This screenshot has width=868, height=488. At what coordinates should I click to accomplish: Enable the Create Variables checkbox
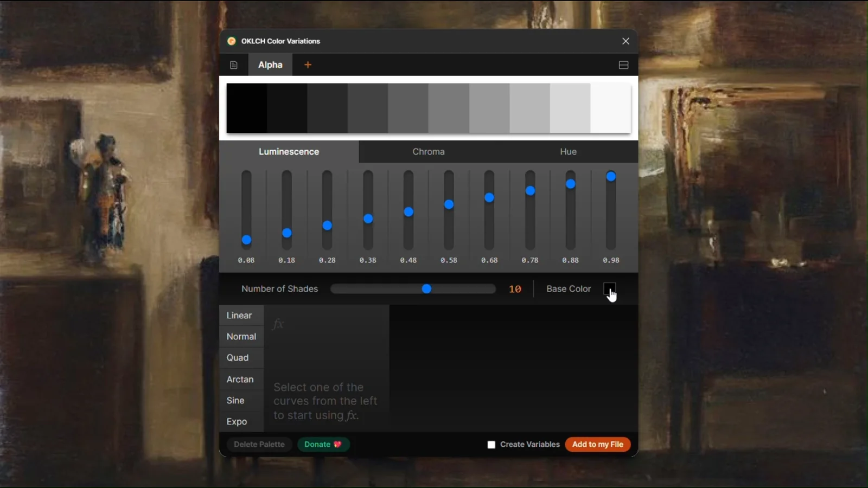492,445
